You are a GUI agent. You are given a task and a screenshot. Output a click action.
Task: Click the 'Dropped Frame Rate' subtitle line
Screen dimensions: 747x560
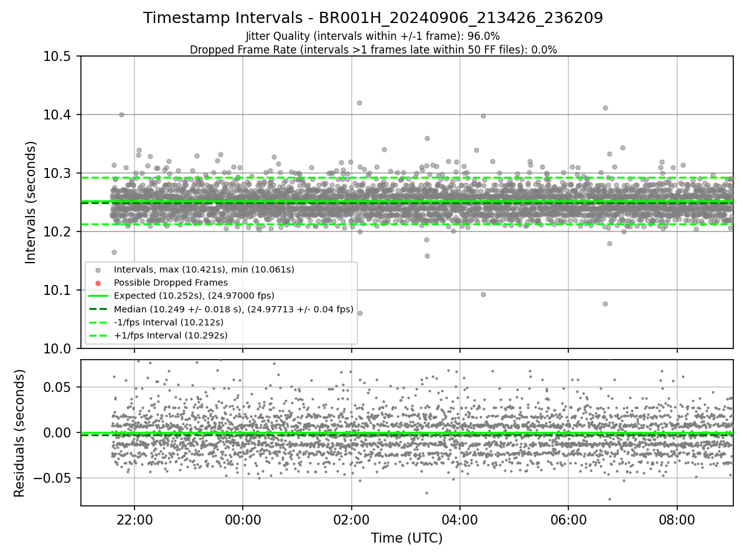coord(373,50)
